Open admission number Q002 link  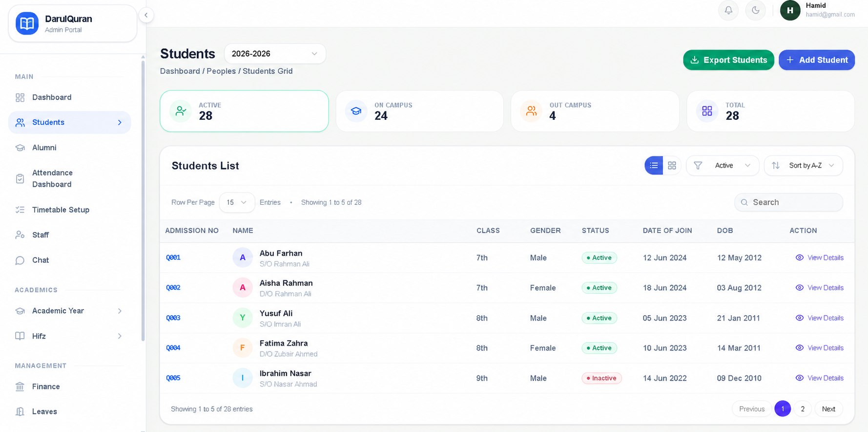click(x=173, y=288)
